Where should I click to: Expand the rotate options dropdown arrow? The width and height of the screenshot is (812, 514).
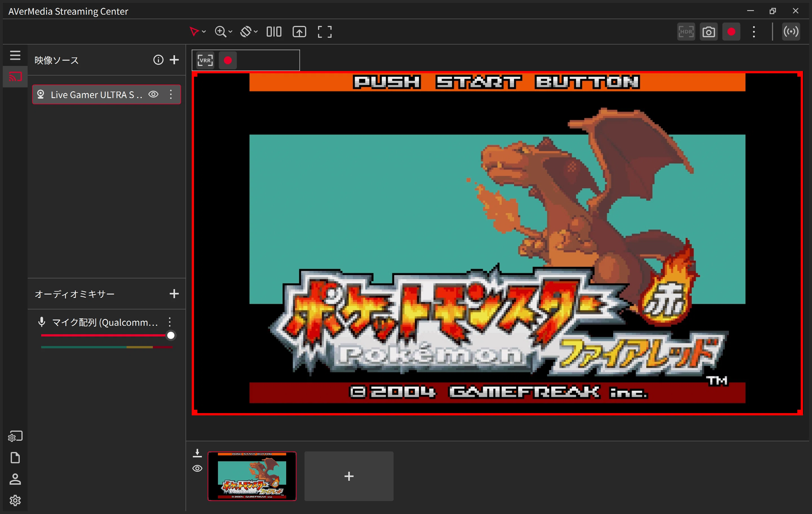[256, 32]
